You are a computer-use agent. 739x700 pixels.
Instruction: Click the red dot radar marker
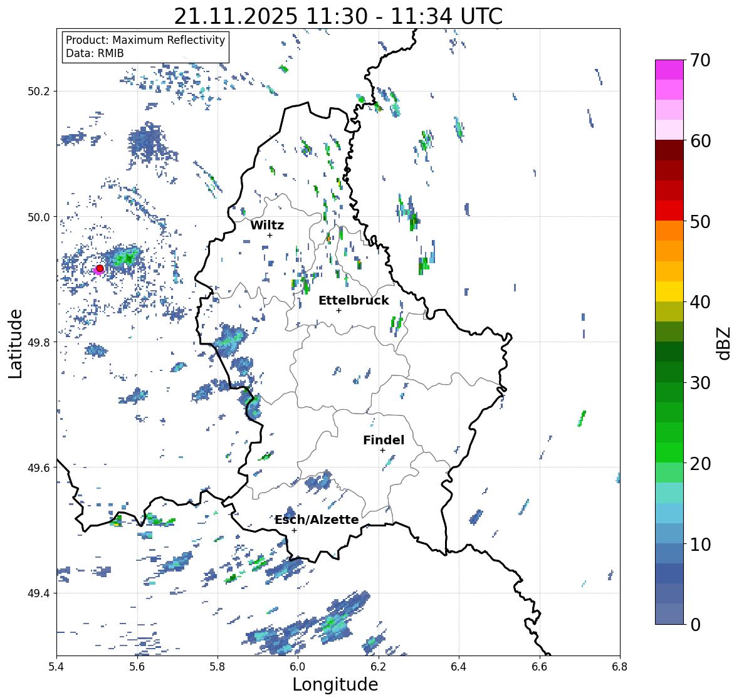(x=100, y=268)
